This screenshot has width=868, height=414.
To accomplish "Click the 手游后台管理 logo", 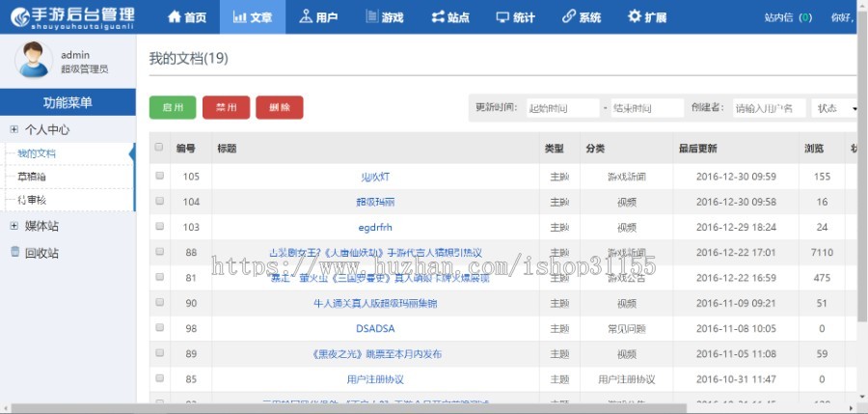I will [72, 17].
